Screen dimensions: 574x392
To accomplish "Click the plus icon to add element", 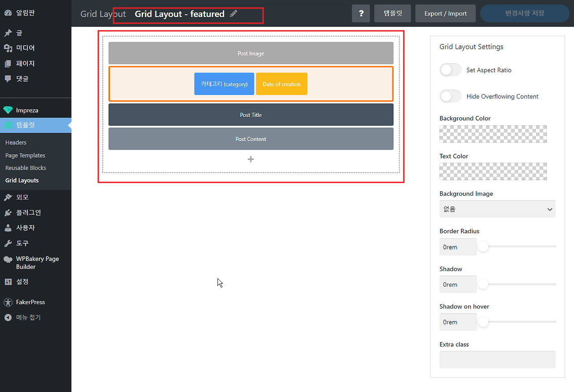I will coord(251,159).
